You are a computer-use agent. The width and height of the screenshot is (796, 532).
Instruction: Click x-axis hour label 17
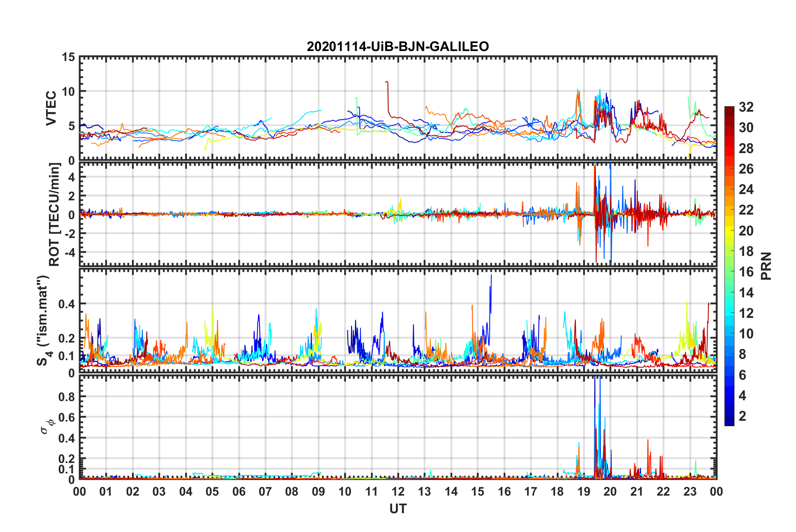[x=531, y=492]
